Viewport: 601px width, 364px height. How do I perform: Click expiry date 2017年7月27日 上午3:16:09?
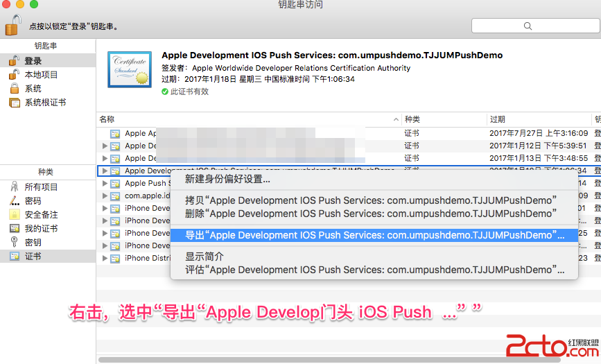coord(539,133)
